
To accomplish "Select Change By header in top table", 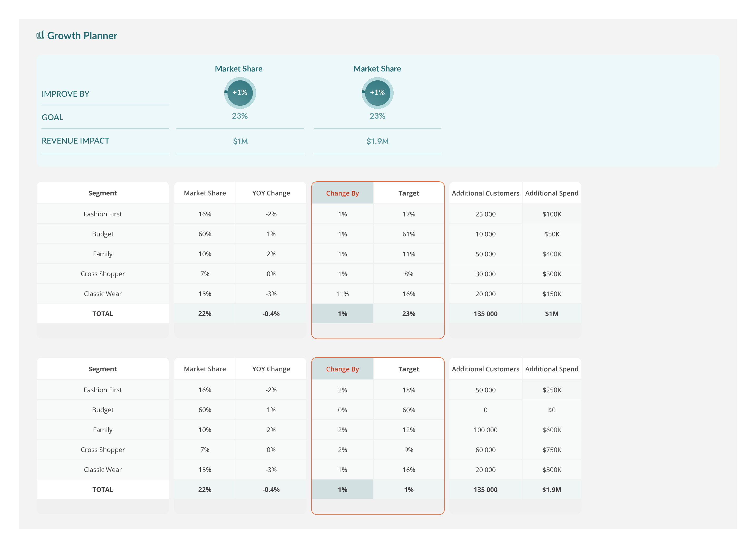I will pyautogui.click(x=342, y=193).
